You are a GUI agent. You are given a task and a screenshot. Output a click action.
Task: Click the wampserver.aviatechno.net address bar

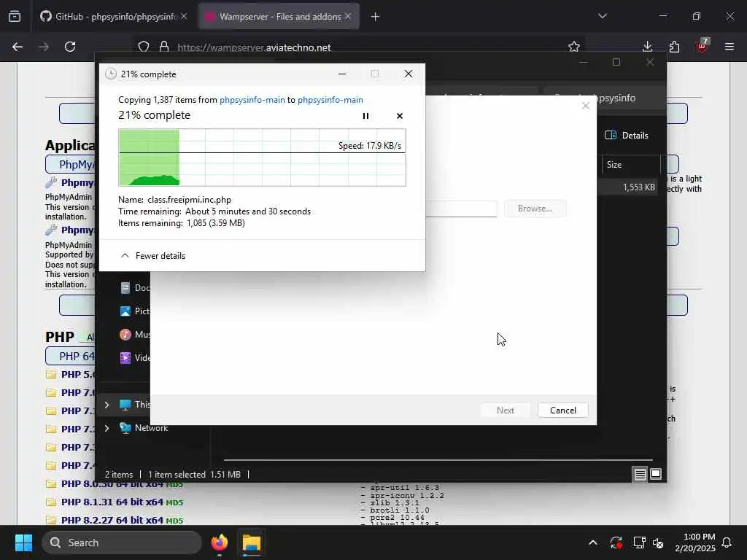[254, 47]
